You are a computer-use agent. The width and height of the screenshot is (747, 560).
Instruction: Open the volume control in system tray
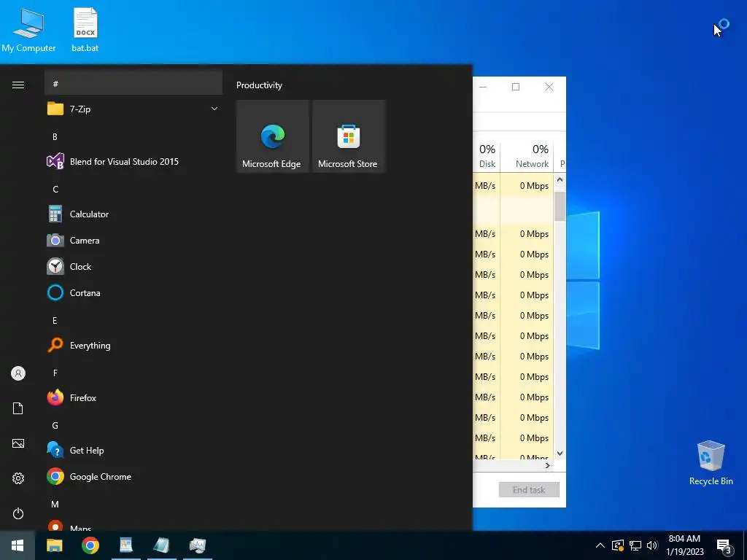pos(652,545)
